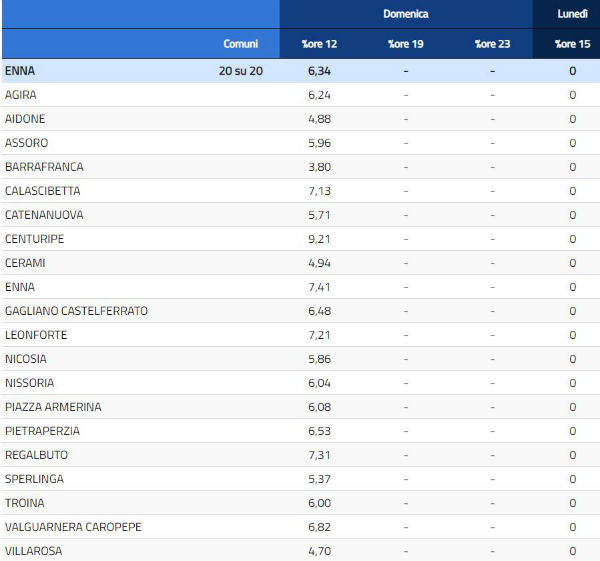Image resolution: width=600 pixels, height=561 pixels.
Task: Click the 7,31 value for REGALBUTO
Action: [x=319, y=455]
